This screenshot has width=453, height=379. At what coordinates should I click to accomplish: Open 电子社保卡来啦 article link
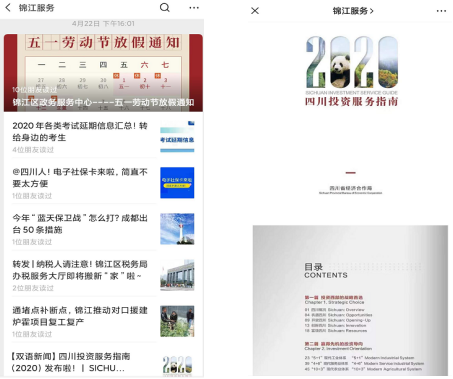click(80, 178)
